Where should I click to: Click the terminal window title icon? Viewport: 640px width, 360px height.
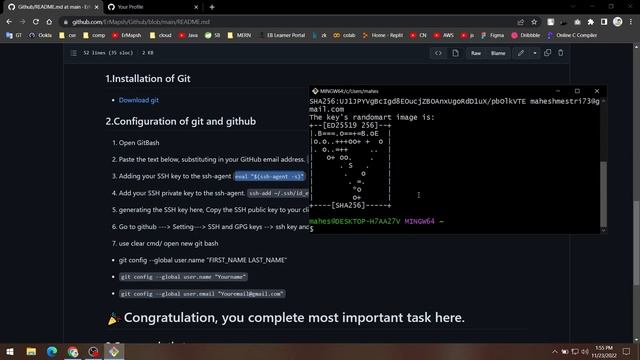coord(315,91)
